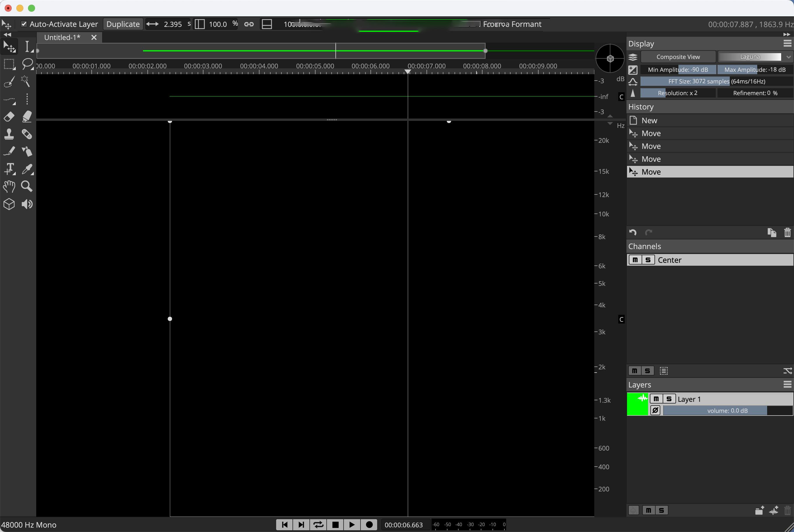Image resolution: width=794 pixels, height=532 pixels.
Task: Toggle the Auto-Activate Layer checkbox
Action: point(24,24)
